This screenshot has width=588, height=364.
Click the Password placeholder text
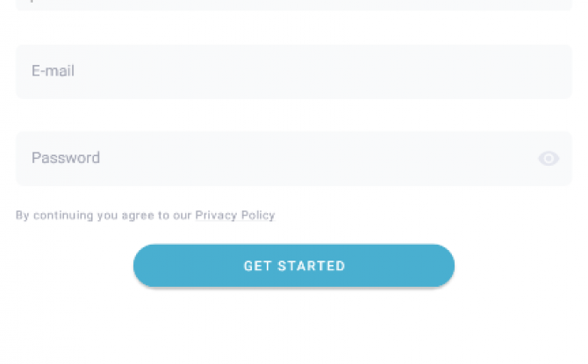tap(66, 158)
